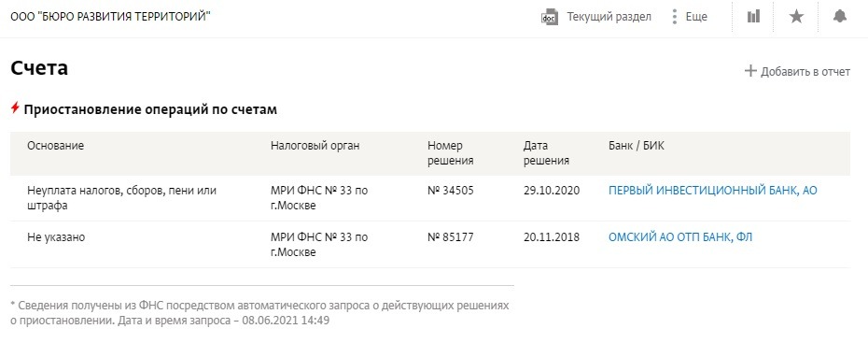
Task: Click the three-dots Еще icon
Action: point(674,17)
